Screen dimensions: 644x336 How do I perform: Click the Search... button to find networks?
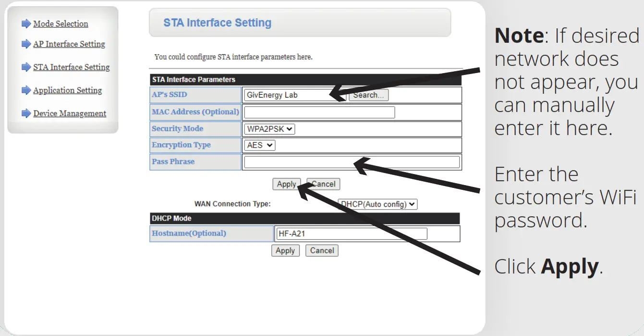(x=368, y=95)
